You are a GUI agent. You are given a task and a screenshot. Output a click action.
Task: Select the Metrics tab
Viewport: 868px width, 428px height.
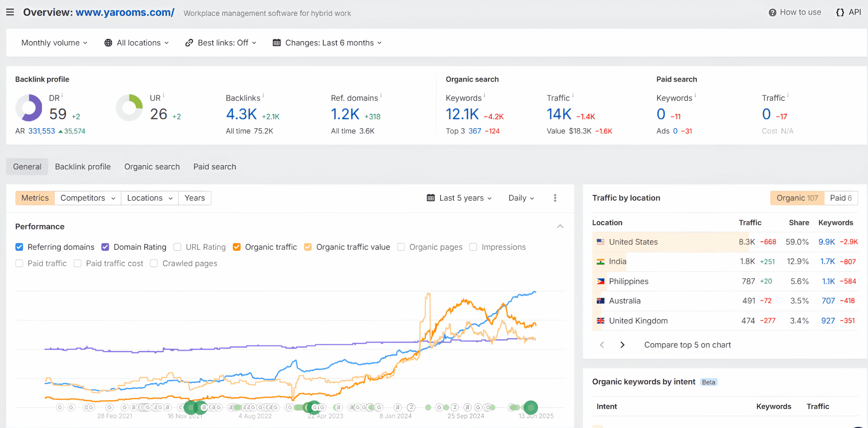click(35, 198)
